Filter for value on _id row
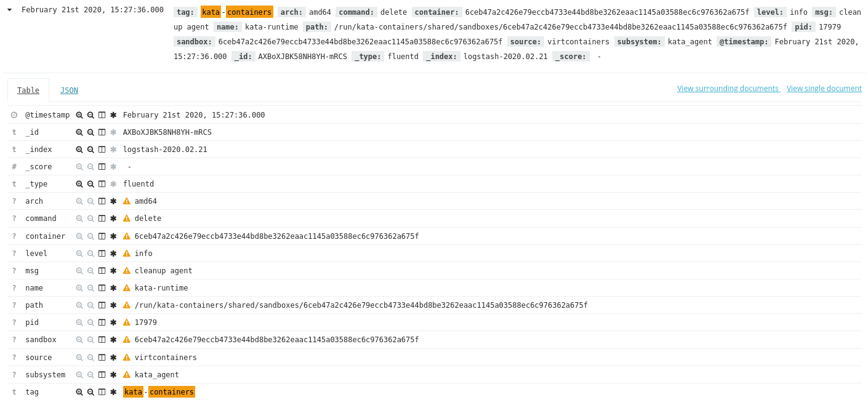 [79, 132]
